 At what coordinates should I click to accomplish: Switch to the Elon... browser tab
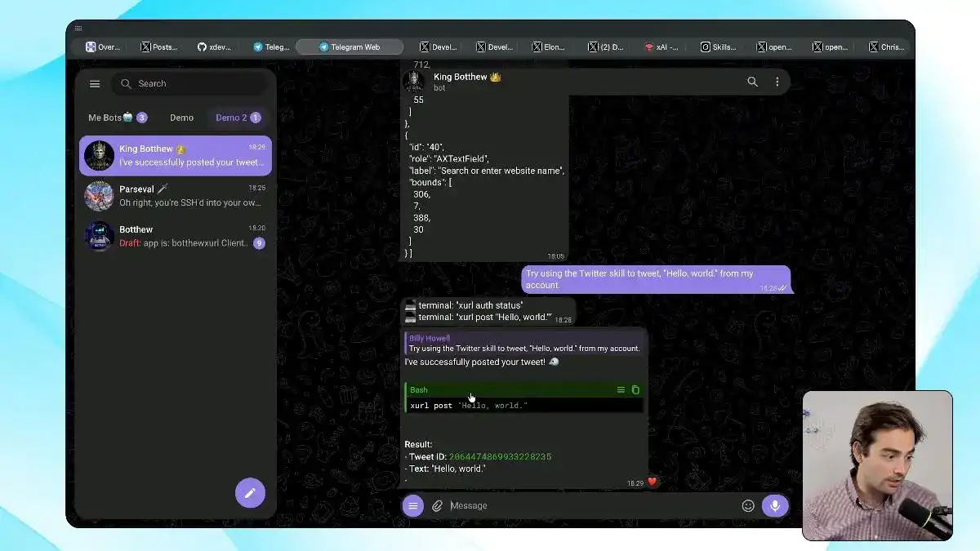(547, 47)
